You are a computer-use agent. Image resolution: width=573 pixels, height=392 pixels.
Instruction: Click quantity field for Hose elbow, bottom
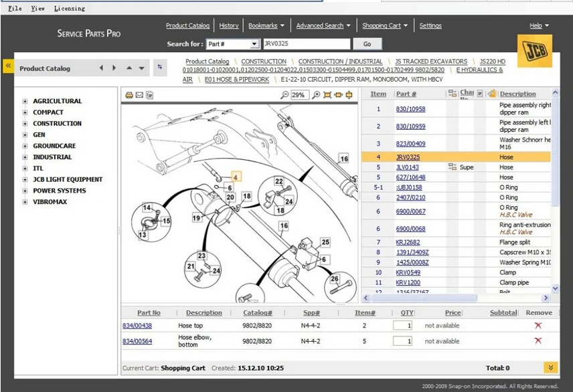[402, 341]
